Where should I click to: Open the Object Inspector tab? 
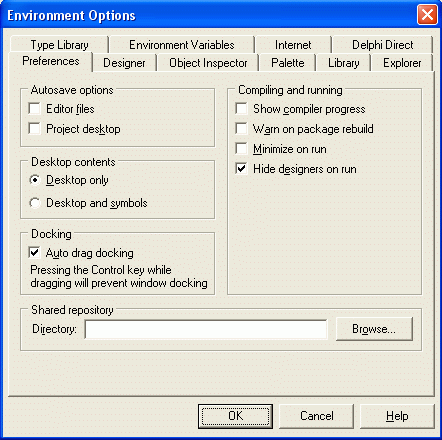[208, 63]
